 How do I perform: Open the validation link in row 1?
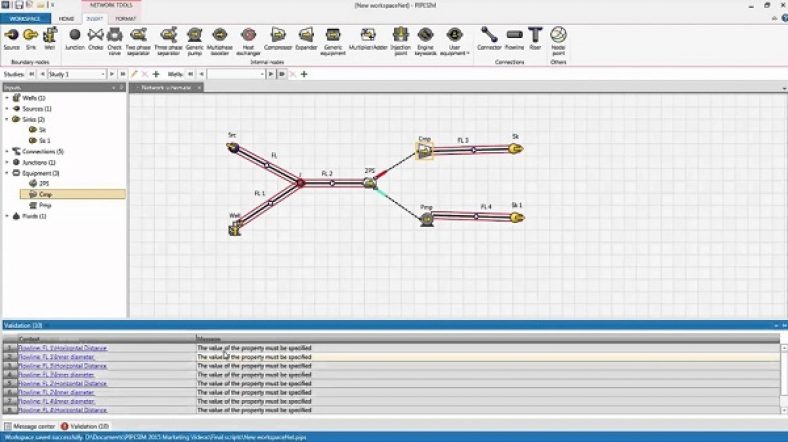[62, 348]
